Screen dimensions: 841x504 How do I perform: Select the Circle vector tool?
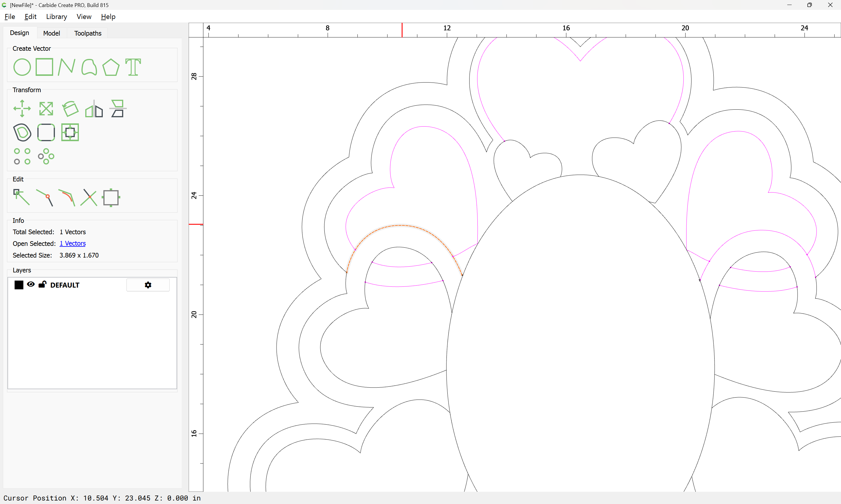[x=22, y=67]
